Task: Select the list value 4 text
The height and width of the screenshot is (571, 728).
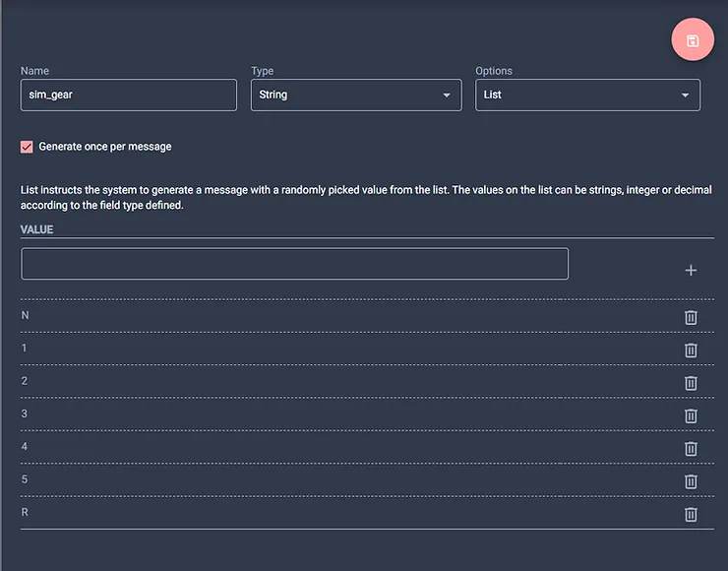Action: point(25,447)
